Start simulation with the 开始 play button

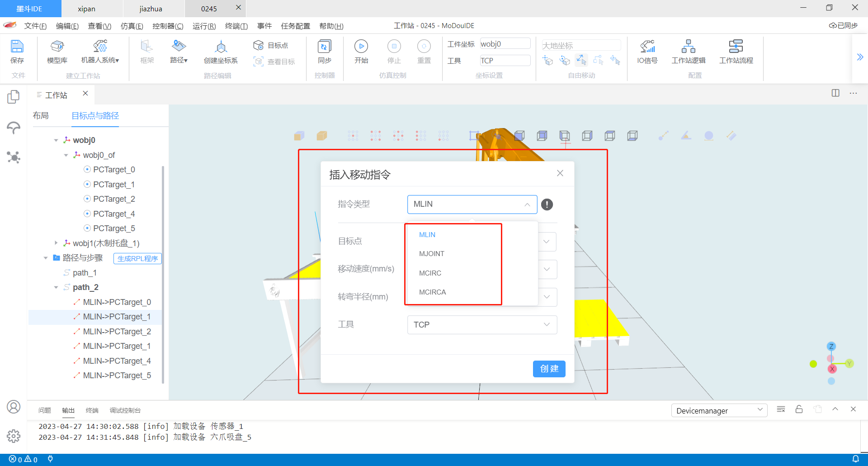[x=361, y=47]
